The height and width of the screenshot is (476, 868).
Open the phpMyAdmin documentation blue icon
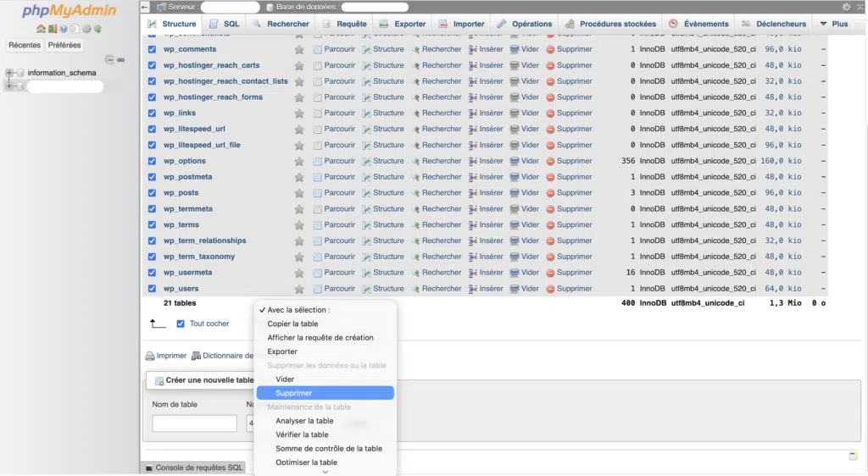coord(64,29)
